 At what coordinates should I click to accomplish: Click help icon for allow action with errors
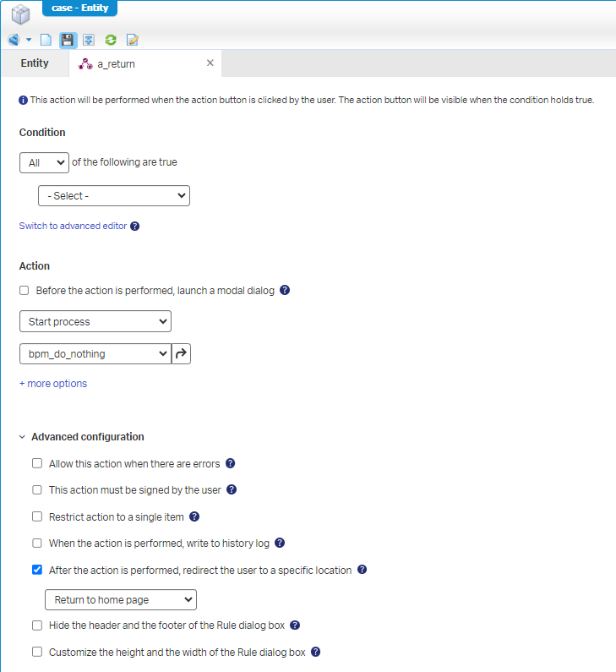(231, 463)
